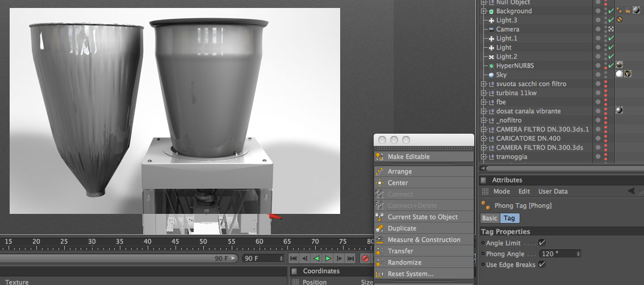Click the Phong Angle stepper arrows
The width and height of the screenshot is (644, 285).
tap(578, 254)
